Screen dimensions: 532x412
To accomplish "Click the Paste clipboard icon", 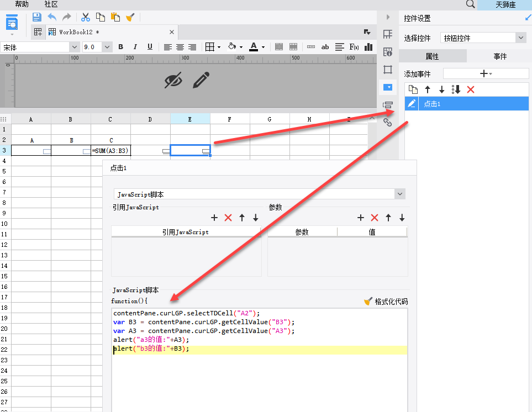I will click(115, 17).
